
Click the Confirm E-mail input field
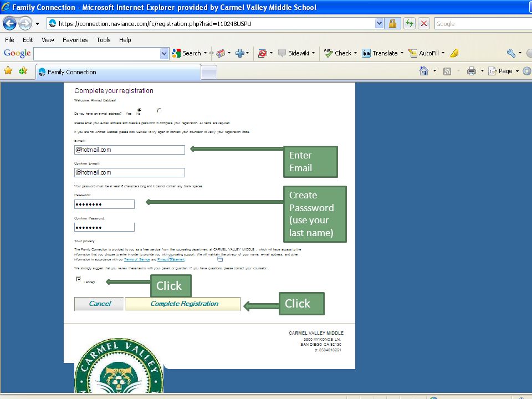pos(130,172)
